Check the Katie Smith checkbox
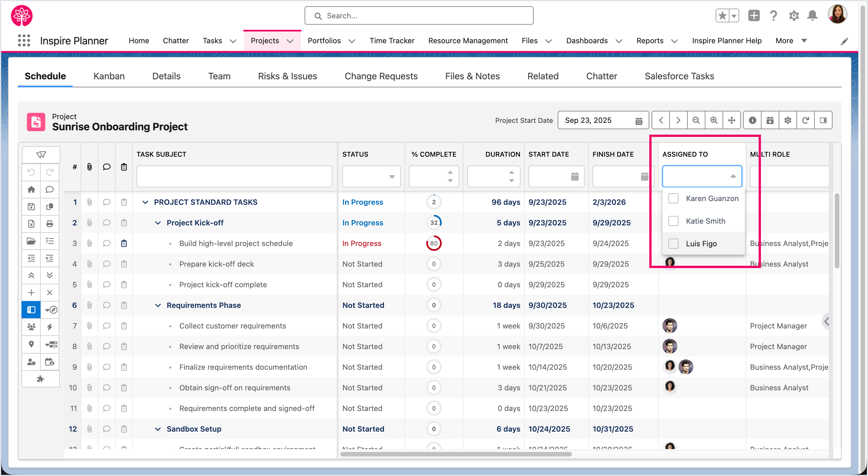 (673, 221)
